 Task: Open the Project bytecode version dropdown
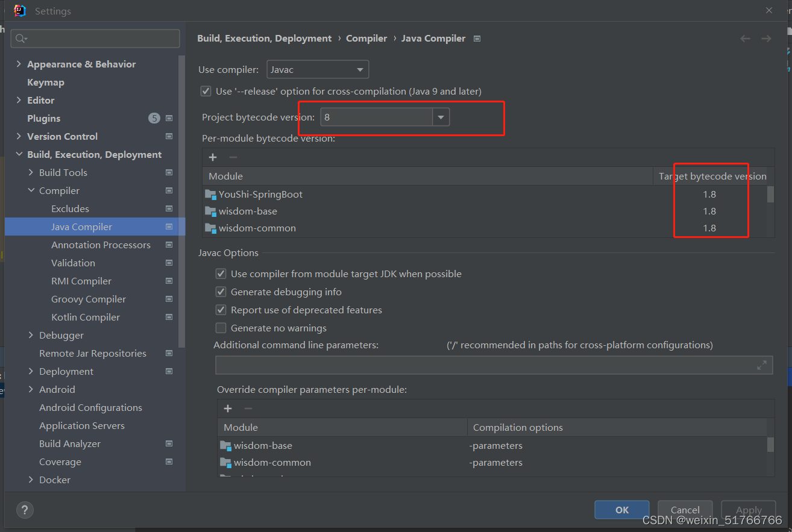coord(442,117)
